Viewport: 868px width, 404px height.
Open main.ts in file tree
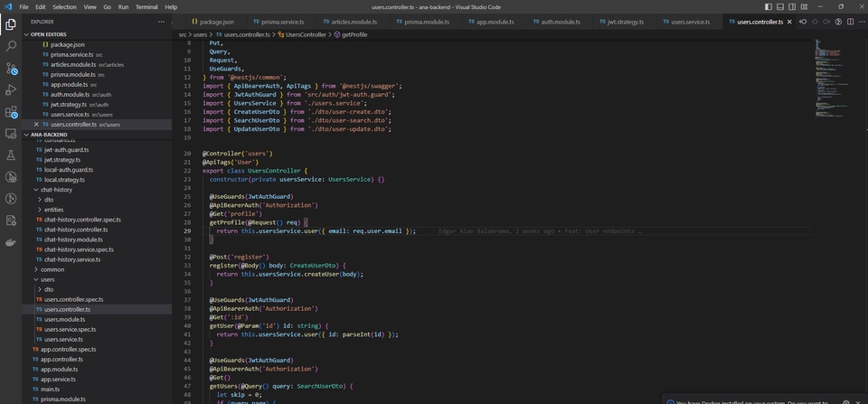[x=50, y=389]
